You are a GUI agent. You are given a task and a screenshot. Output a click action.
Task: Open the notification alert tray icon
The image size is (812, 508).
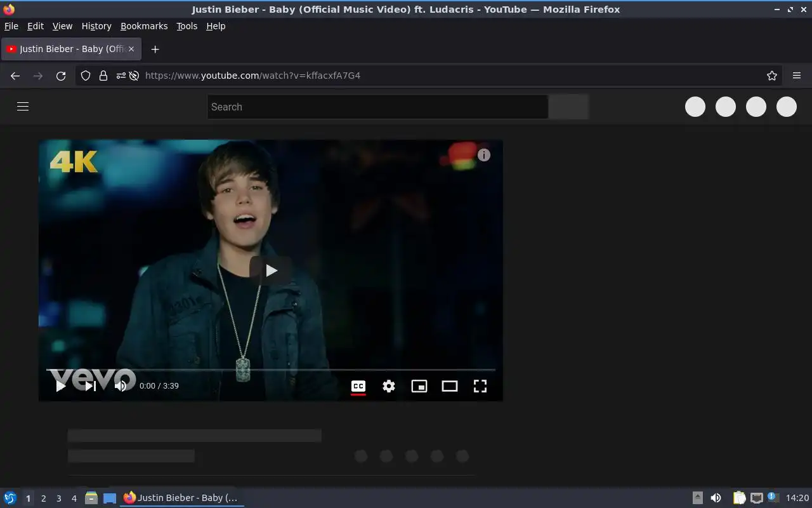[x=773, y=497]
